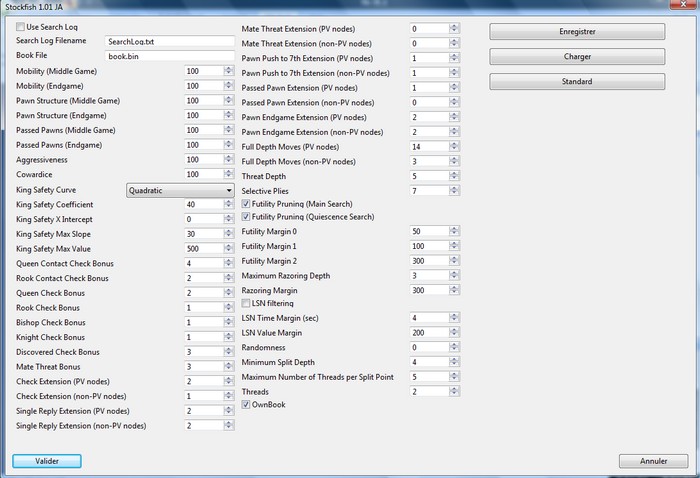Open the King Safety Curve dropdown
The width and height of the screenshot is (700, 478).
pos(180,189)
